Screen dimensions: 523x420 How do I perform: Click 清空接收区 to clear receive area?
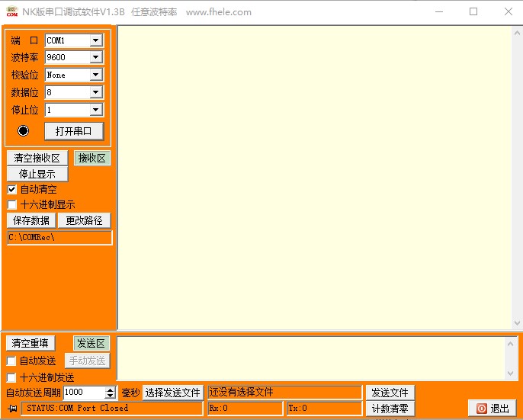[37, 158]
